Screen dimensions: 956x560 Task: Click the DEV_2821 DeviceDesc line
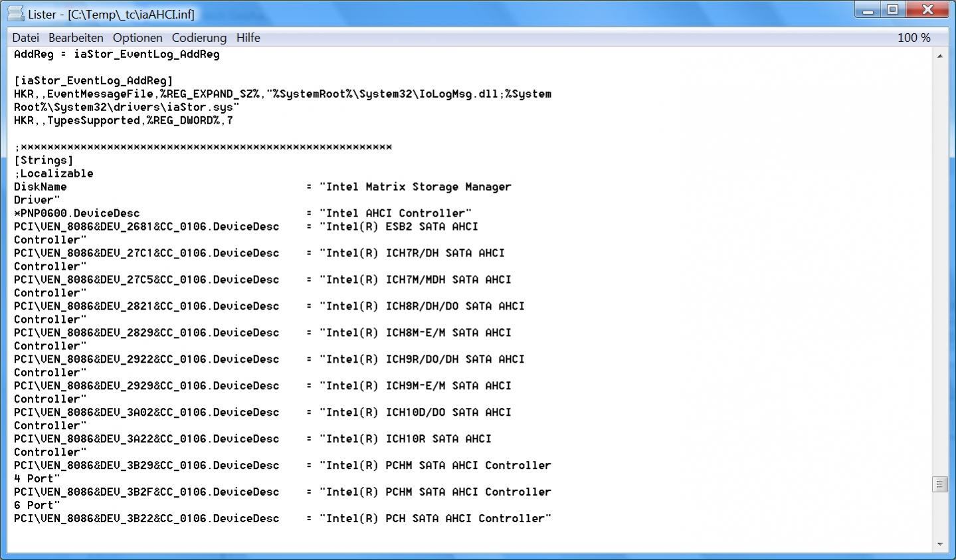tap(270, 306)
